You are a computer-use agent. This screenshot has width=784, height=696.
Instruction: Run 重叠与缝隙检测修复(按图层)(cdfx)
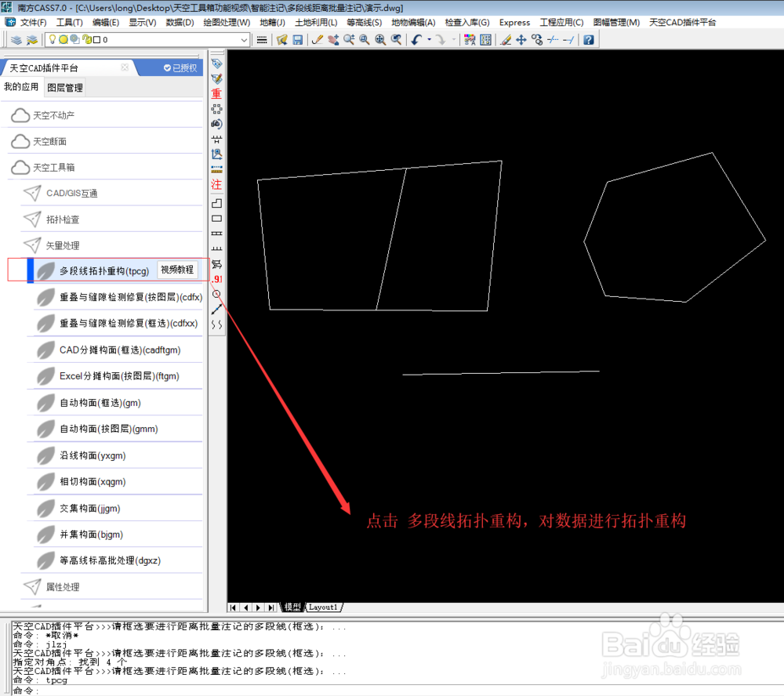tap(118, 297)
